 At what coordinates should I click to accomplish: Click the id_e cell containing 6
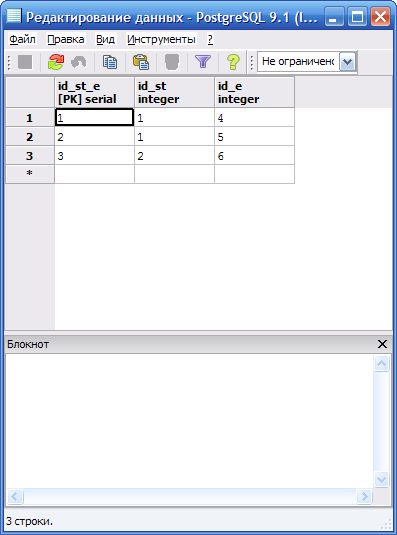tap(254, 156)
